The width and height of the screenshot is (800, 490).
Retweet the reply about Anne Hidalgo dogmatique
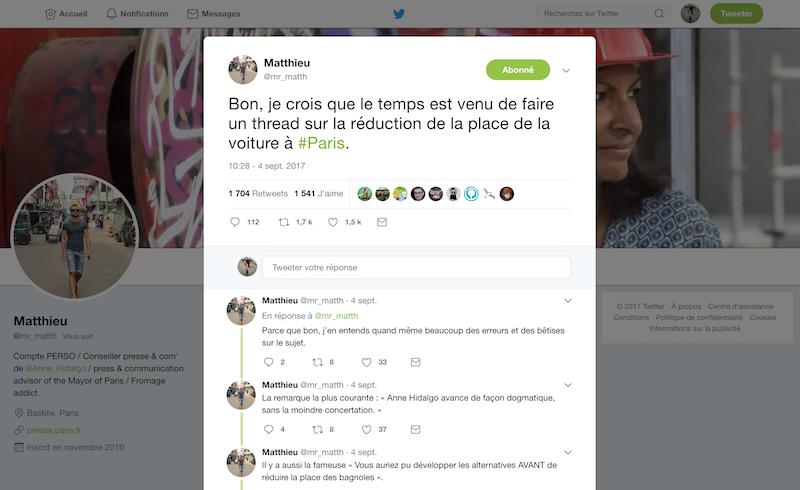click(x=317, y=430)
